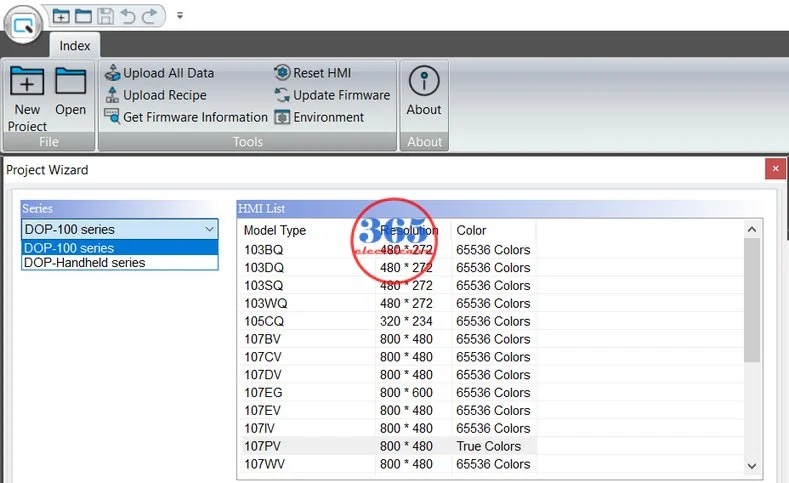Select model 103SQ in HMI list
The height and width of the screenshot is (483, 789).
pyautogui.click(x=264, y=285)
